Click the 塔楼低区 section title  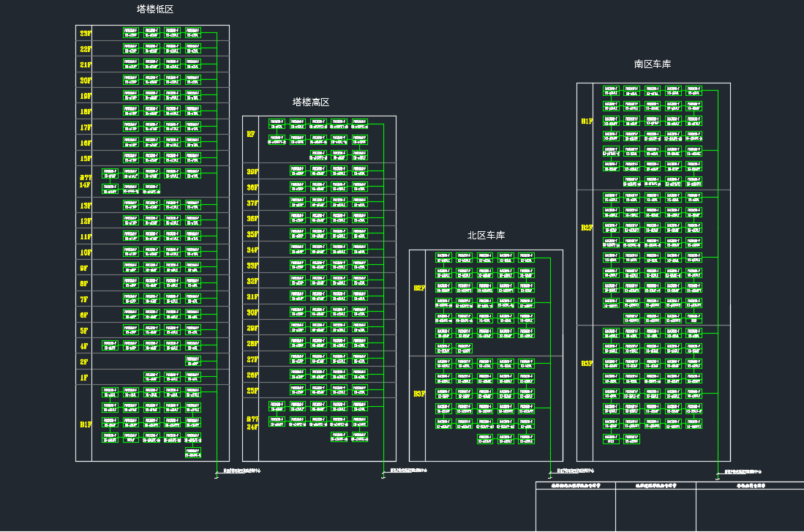click(155, 10)
